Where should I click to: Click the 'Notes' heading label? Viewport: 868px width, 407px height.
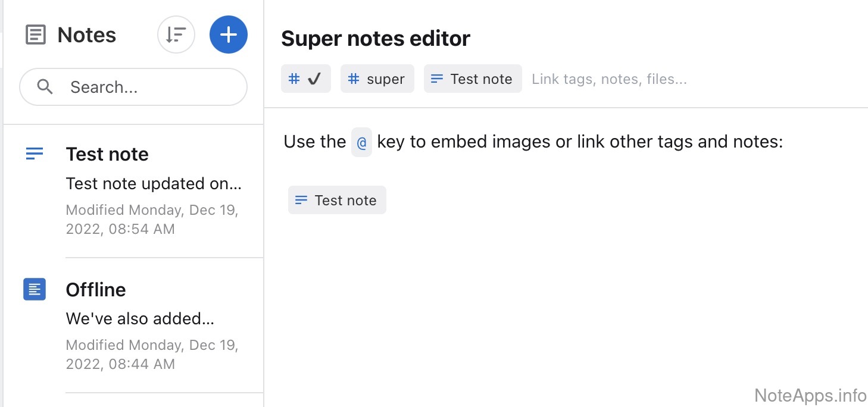point(87,35)
